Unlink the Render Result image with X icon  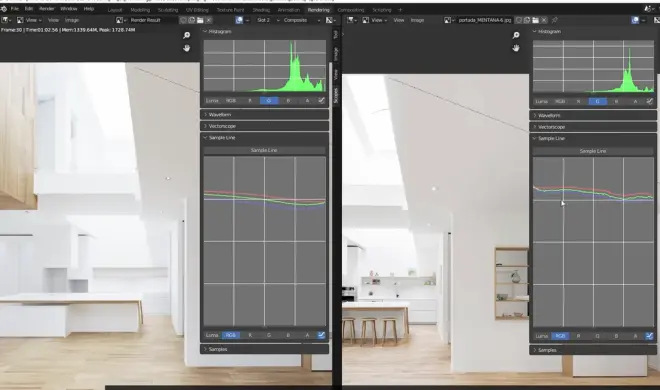coord(209,20)
